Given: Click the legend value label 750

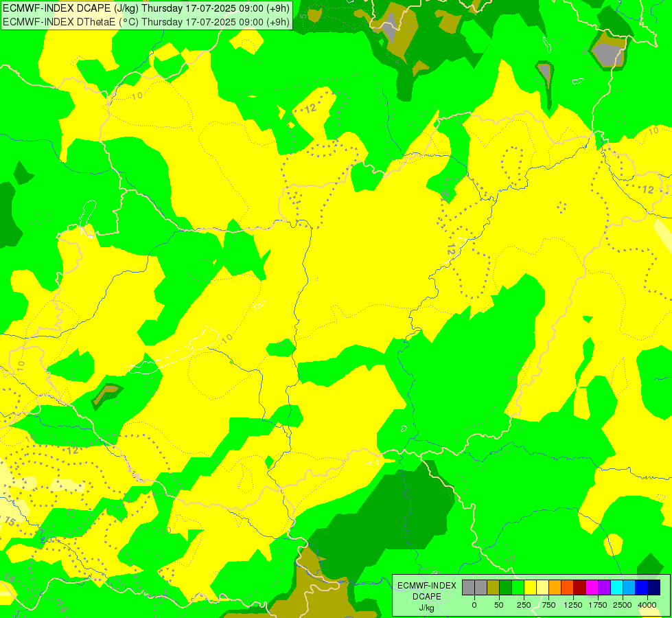Looking at the screenshot, I should point(548,605).
